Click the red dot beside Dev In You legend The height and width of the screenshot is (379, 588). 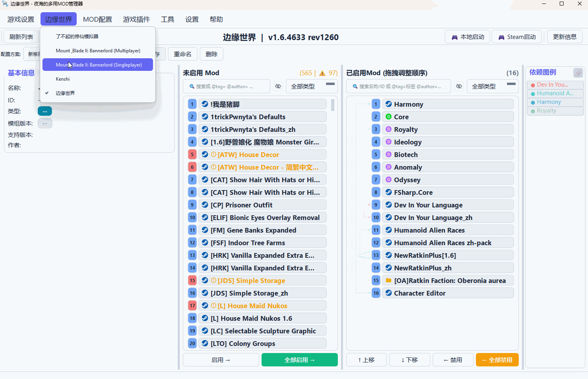533,84
